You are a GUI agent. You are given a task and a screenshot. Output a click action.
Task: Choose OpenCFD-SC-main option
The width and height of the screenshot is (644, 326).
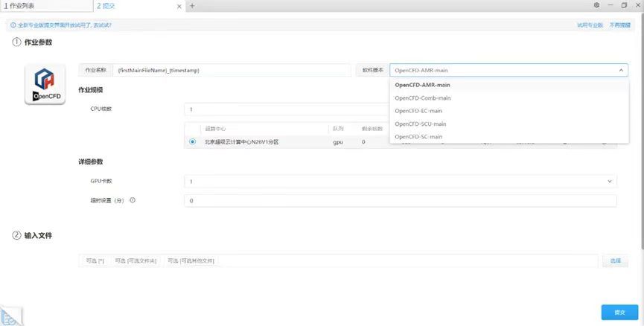(x=509, y=137)
